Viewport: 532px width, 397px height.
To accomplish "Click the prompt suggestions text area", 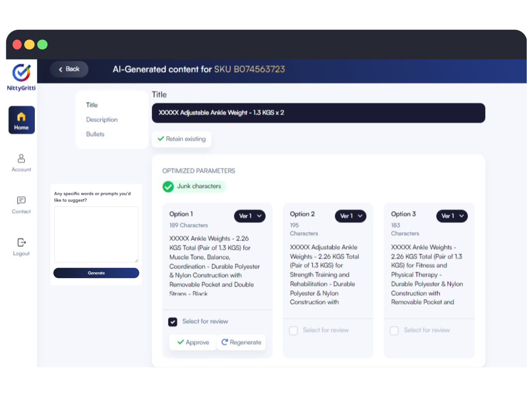I will tap(96, 234).
